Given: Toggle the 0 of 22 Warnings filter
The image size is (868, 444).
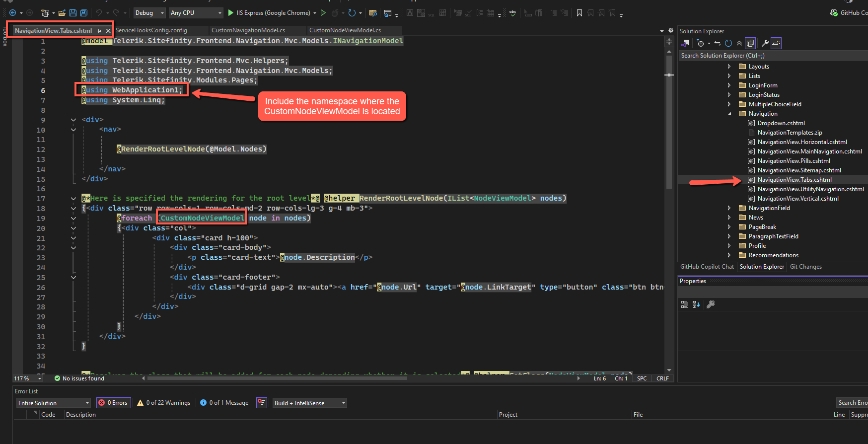Looking at the screenshot, I should click(164, 403).
